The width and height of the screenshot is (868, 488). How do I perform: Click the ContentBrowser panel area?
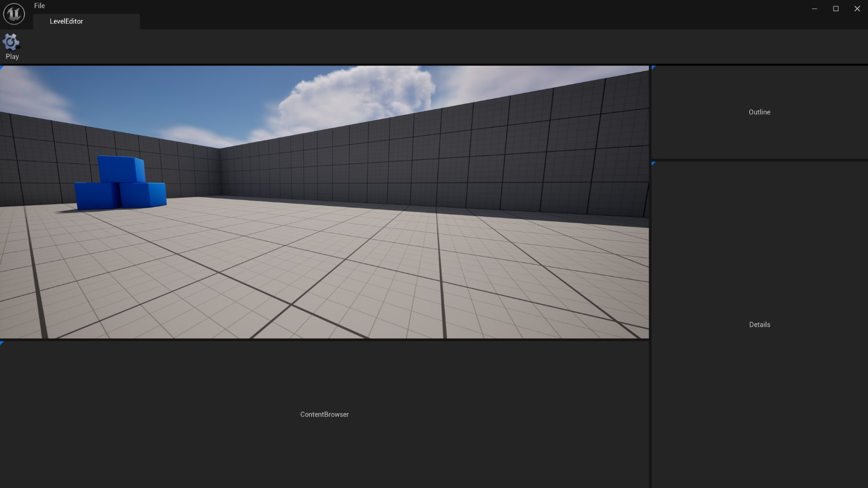coord(325,414)
